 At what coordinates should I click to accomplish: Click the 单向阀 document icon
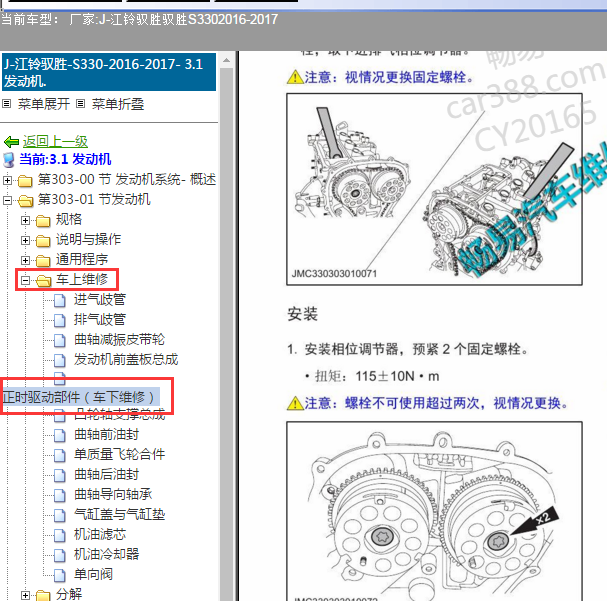tap(60, 575)
